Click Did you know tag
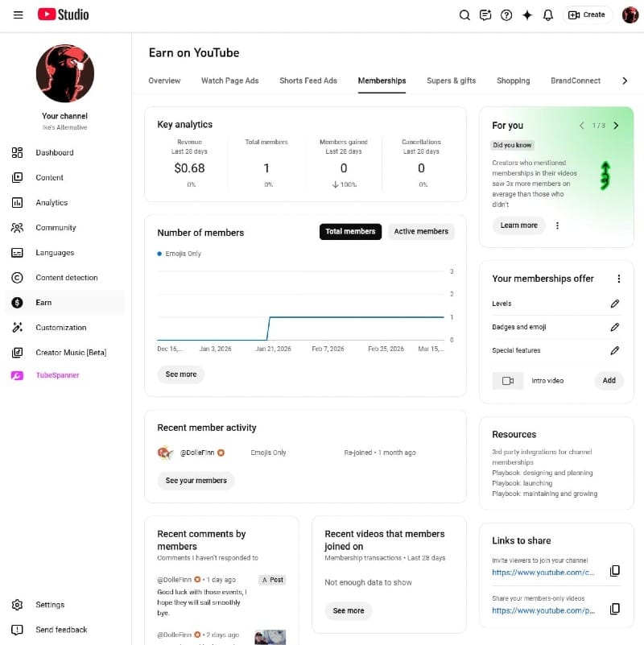 tap(512, 145)
